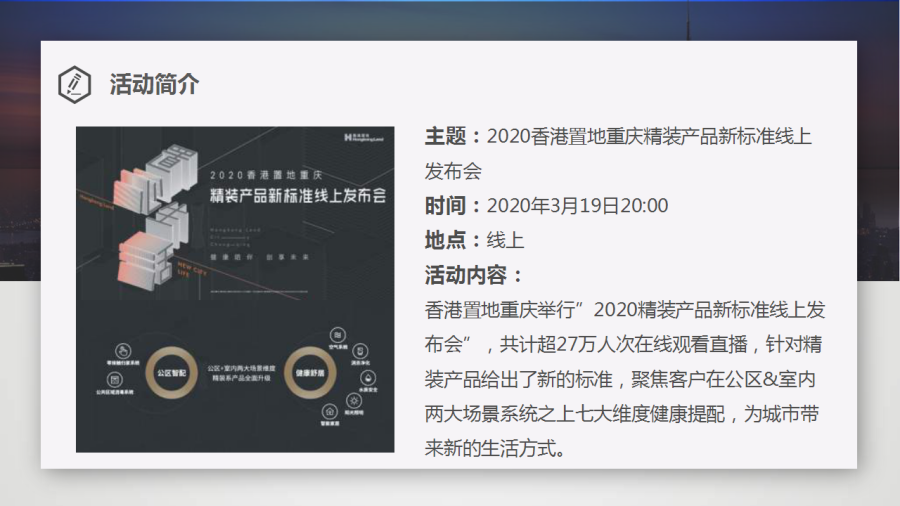Viewport: 900px width, 506px height.
Task: Open the event poster thumbnail image
Action: coord(235,289)
